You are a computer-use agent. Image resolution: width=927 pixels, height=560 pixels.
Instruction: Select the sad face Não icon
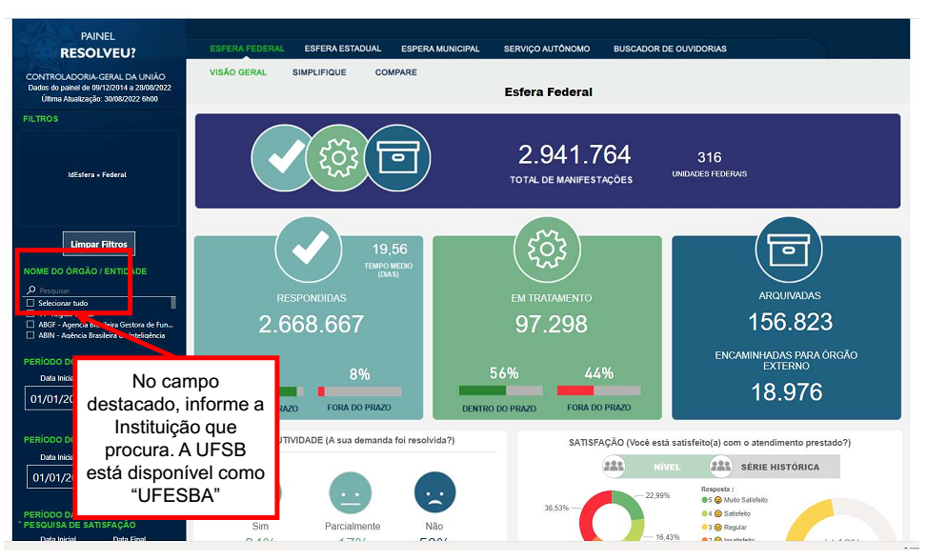coord(435,493)
